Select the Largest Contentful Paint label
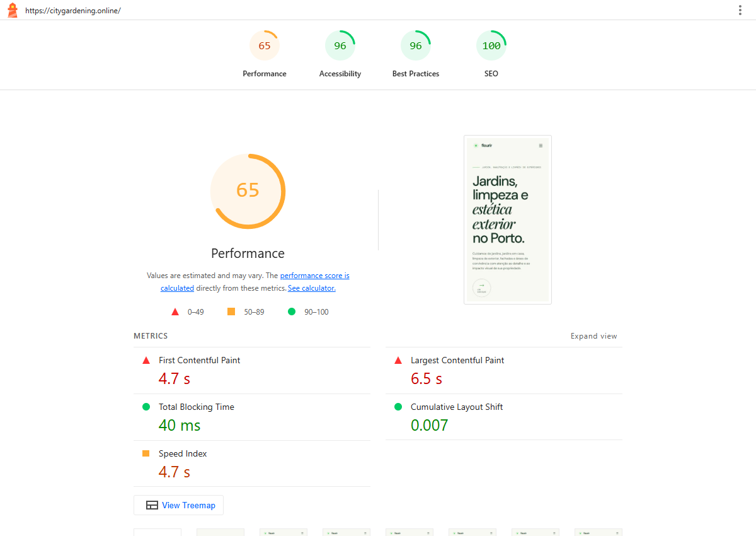Screen dimensions: 756x536 tap(457, 361)
